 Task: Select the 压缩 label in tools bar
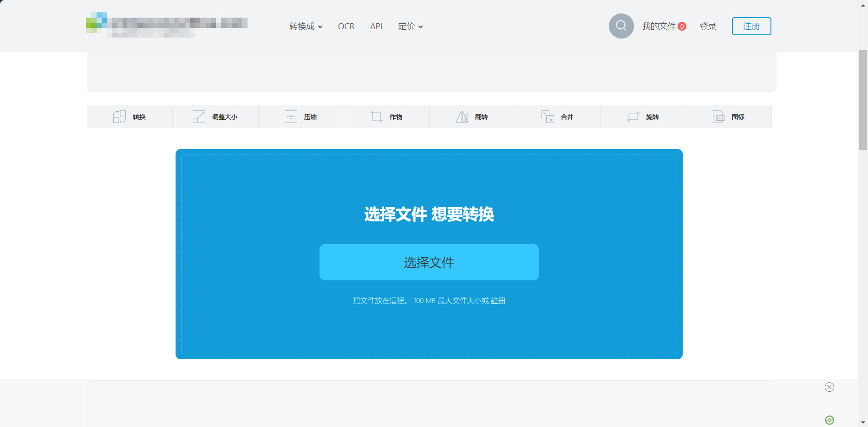tap(310, 117)
